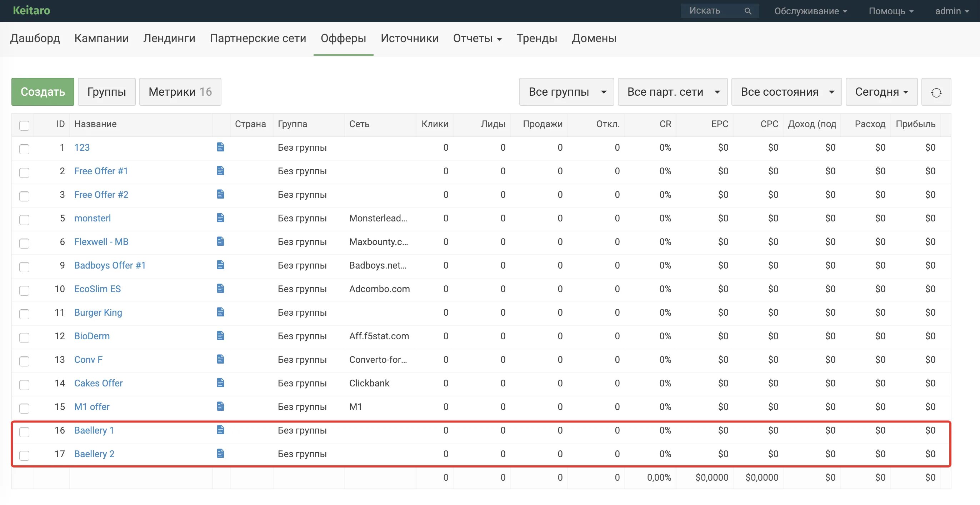Viewport: 980px width, 505px height.
Task: Open notes icon for Free Offer #1
Action: 220,171
